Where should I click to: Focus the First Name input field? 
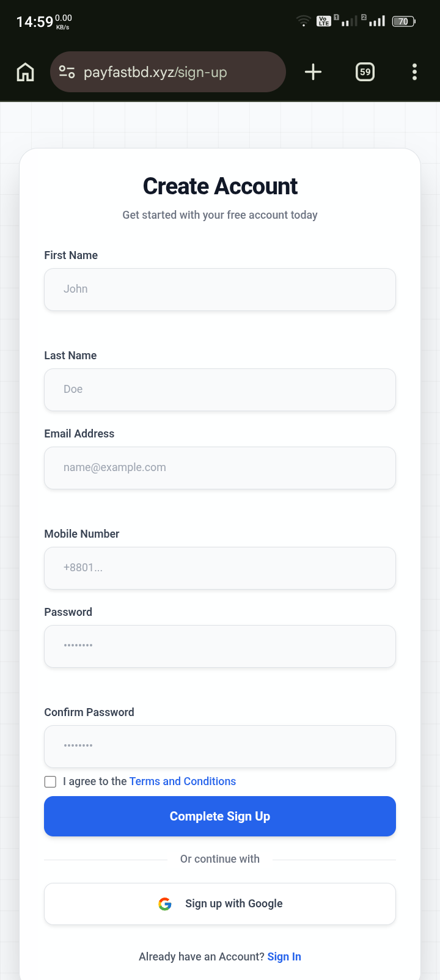220,290
